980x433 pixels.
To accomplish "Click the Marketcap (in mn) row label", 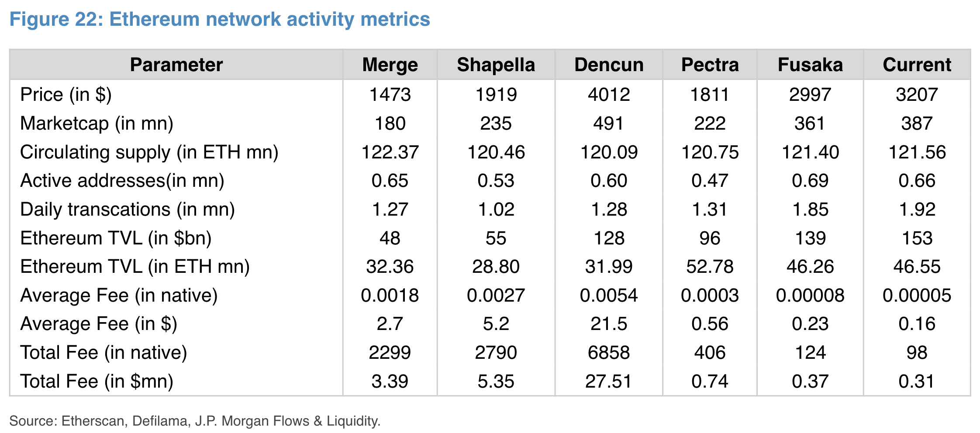I will (x=97, y=123).
